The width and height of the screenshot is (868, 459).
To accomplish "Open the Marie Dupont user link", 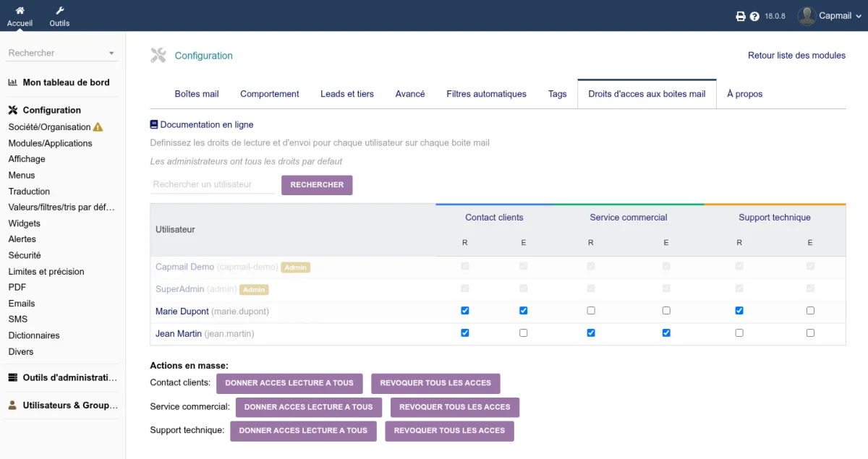I will point(182,312).
